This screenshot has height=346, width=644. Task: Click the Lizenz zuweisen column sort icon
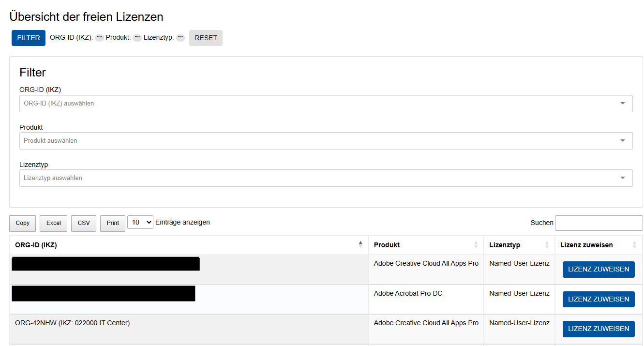tap(634, 245)
